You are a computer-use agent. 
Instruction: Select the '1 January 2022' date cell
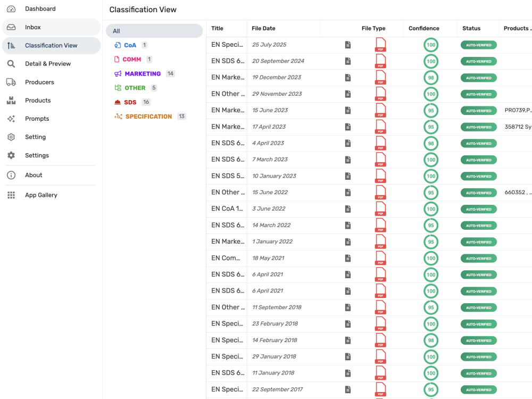pyautogui.click(x=272, y=242)
